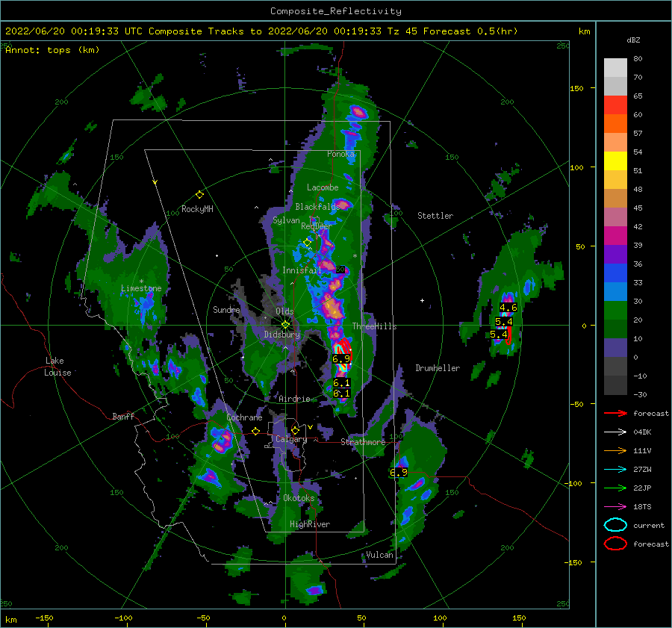
Task: Click the Cochrane town label
Action: (244, 417)
